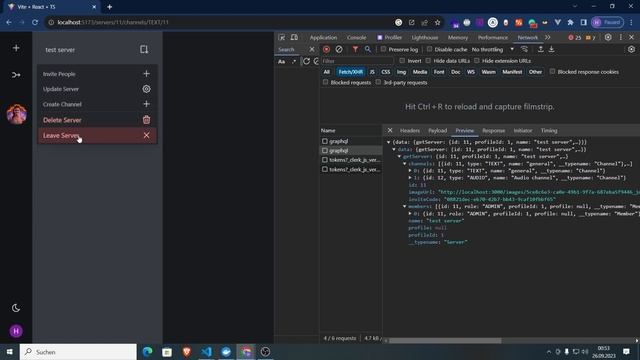Enable Preserve log checkbox
Image resolution: width=640 pixels, height=360 pixels.
tap(383, 49)
